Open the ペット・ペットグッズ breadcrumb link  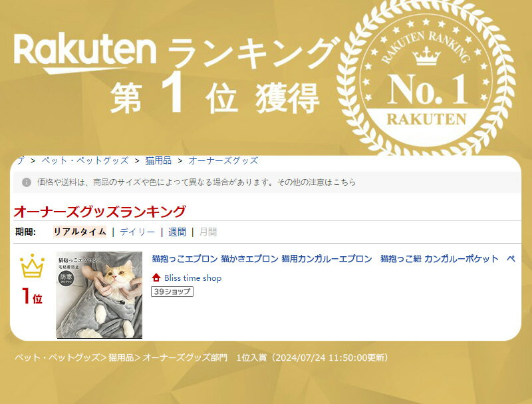click(x=85, y=160)
